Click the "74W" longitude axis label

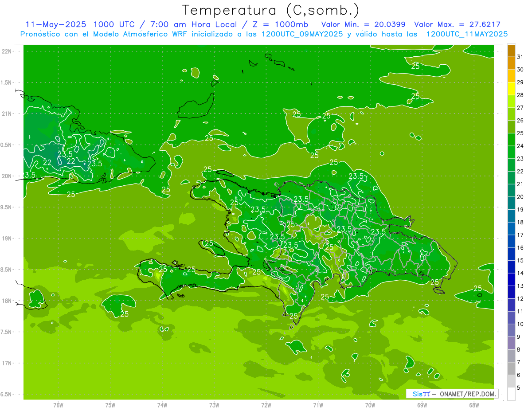pyautogui.click(x=162, y=405)
